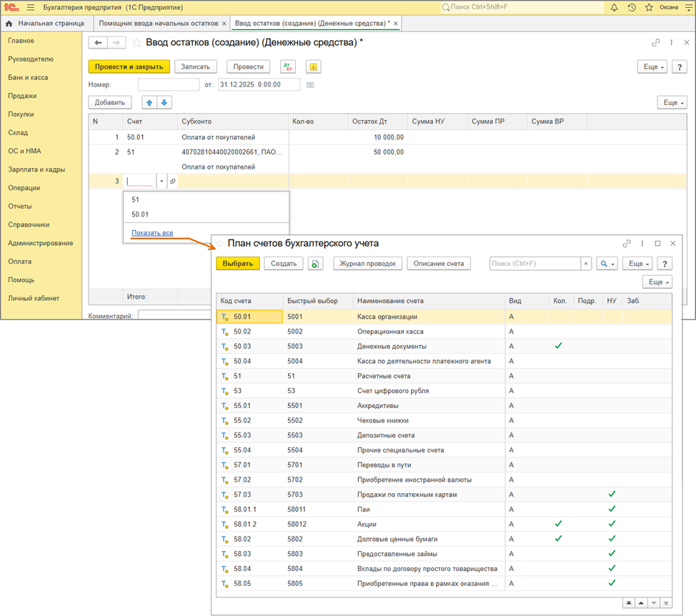
Task: Click the Провести и закрыть button
Action: pos(129,66)
